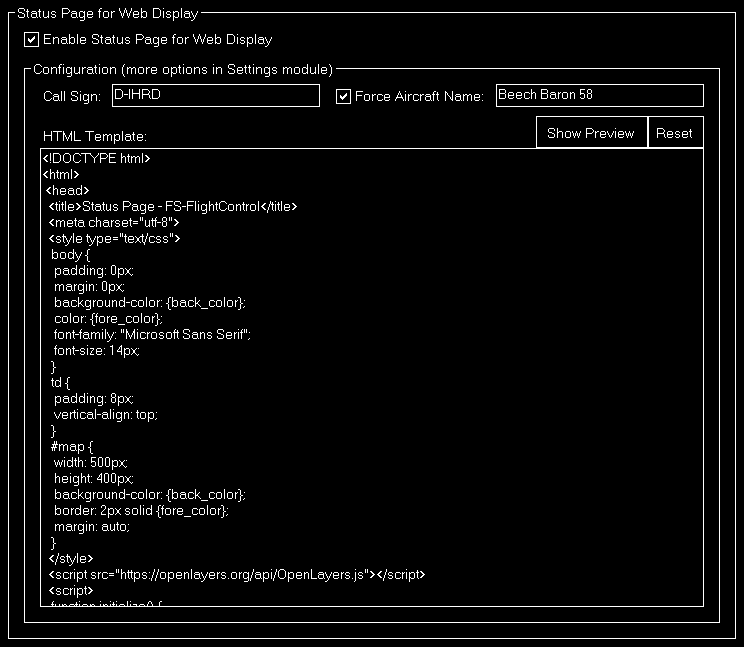This screenshot has height=647, width=744.
Task: Click the closing </style> tag line
Action: [x=71, y=559]
